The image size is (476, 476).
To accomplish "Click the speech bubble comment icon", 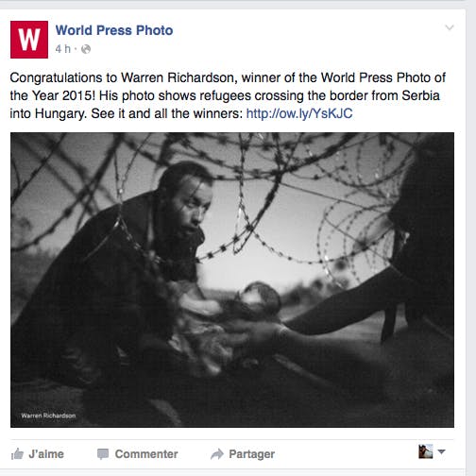I will click(103, 454).
